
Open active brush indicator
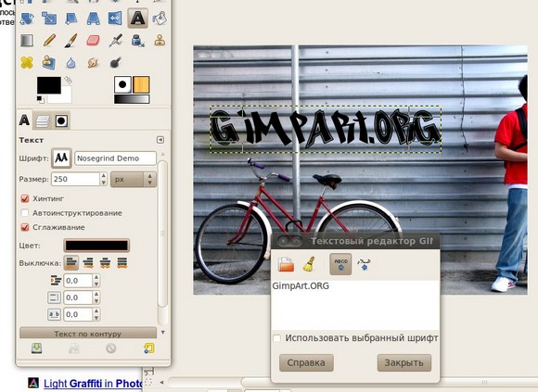(x=122, y=84)
